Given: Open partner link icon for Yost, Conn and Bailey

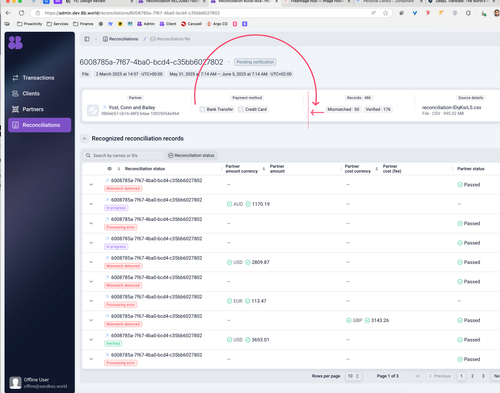Looking at the screenshot, I should 104,107.
